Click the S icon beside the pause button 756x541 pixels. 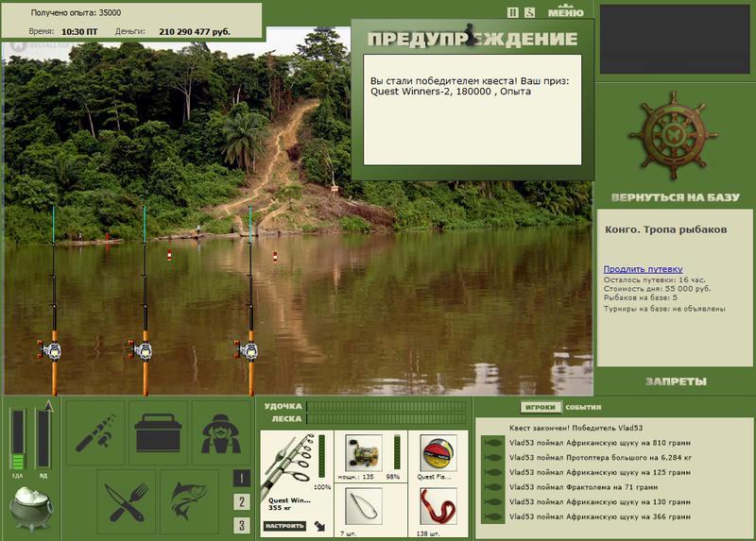pos(529,12)
